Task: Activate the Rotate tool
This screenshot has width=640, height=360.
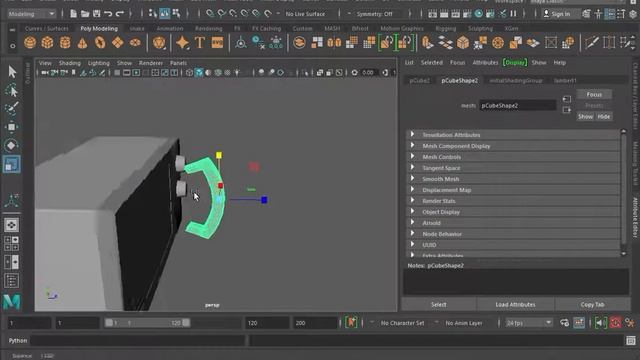Action: pos(12,145)
